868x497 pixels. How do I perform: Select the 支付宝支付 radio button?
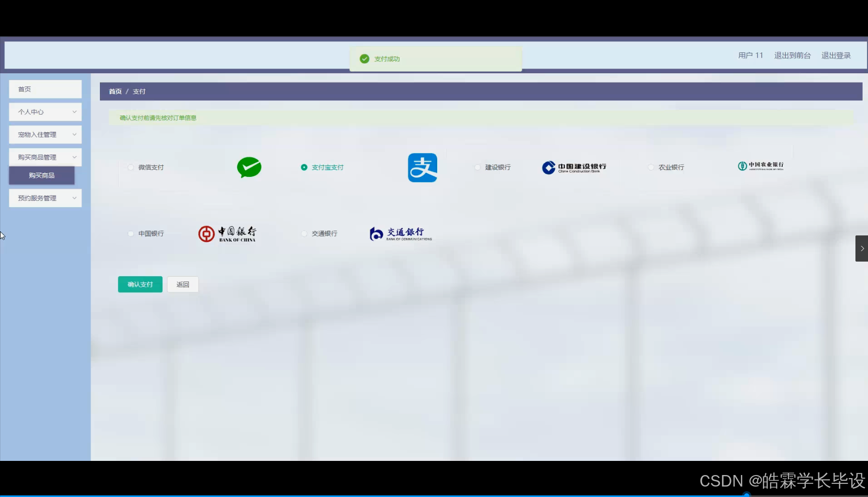coord(304,167)
